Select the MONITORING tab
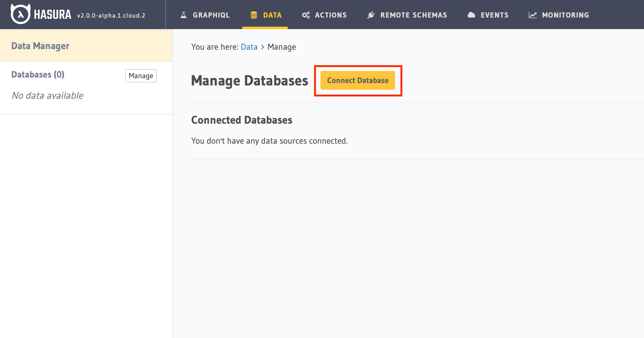644x338 pixels. [x=565, y=15]
